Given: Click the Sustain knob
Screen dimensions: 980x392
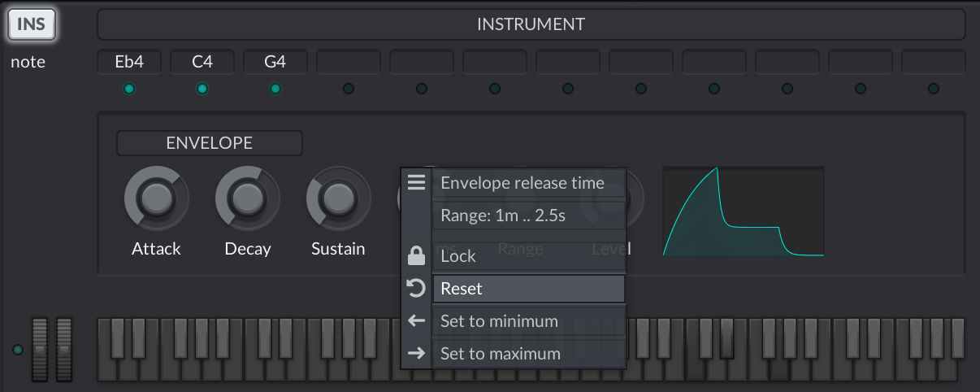Looking at the screenshot, I should coord(339,198).
